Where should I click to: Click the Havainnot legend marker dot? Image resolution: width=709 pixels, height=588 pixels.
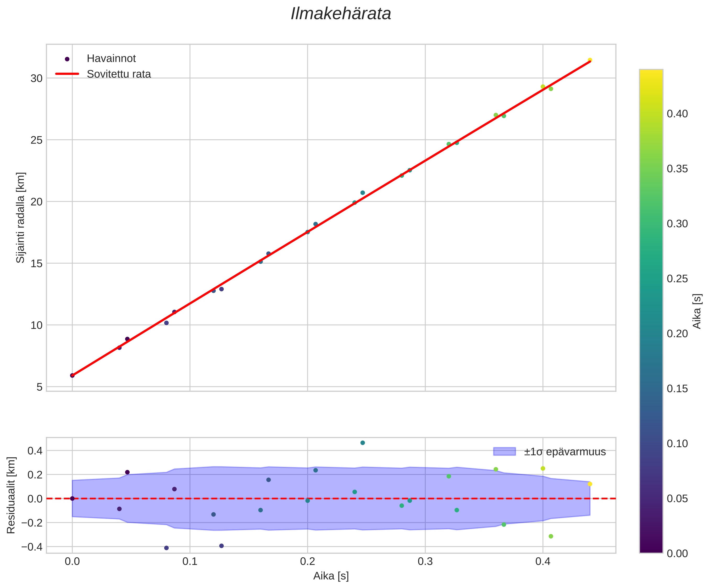67,59
